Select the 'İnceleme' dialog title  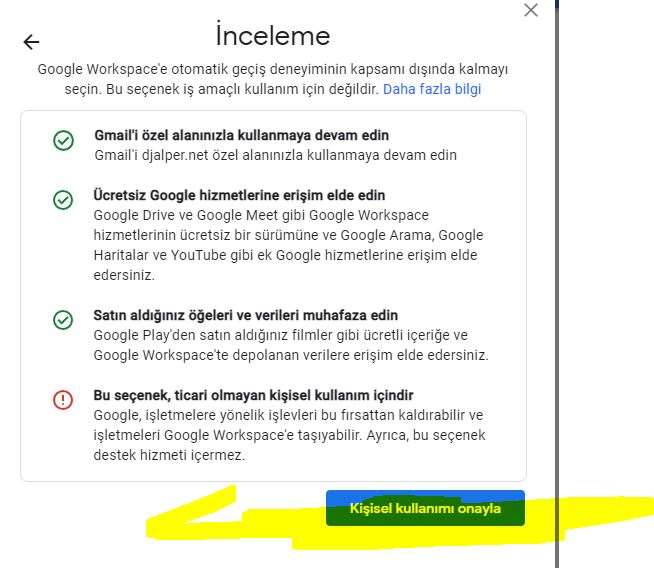tap(273, 35)
